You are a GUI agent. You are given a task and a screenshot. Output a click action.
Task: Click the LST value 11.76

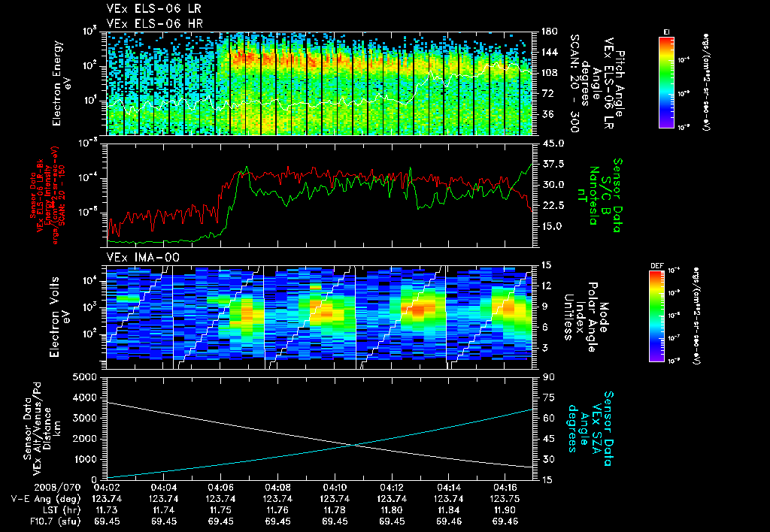(278, 510)
